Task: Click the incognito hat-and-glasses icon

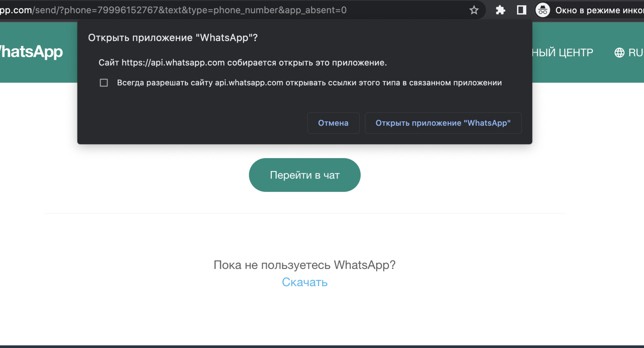Action: point(542,10)
